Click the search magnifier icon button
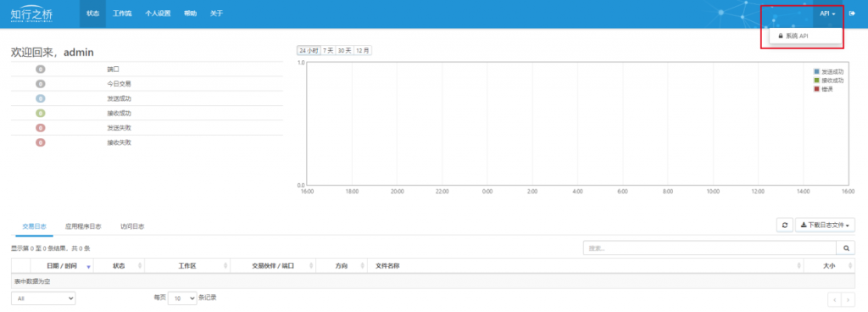The height and width of the screenshot is (312, 868). [x=845, y=248]
